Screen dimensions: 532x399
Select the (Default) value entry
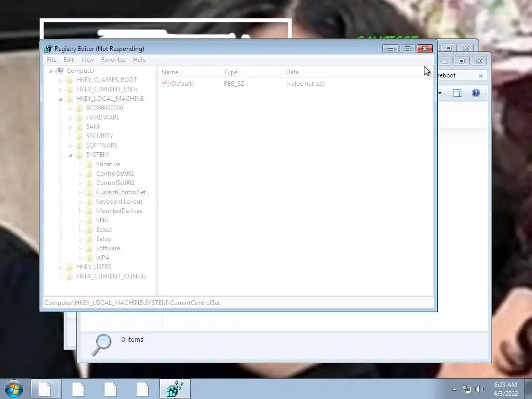[182, 84]
